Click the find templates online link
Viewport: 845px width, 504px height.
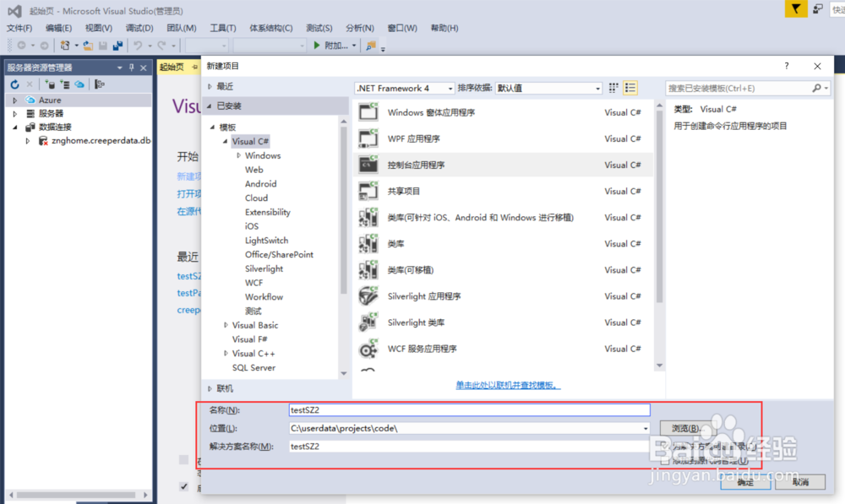coord(508,385)
